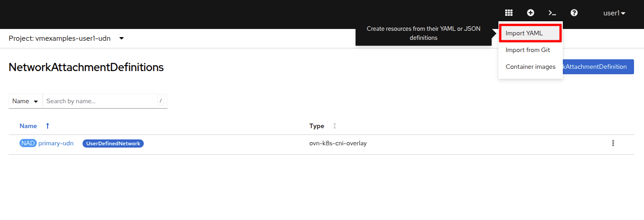Choose Import from Git
Image resolution: width=644 pixels, height=220 pixels.
pos(527,50)
